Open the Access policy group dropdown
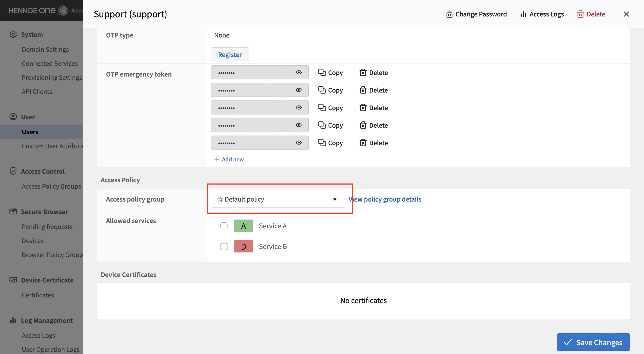Image resolution: width=644 pixels, height=354 pixels. [x=278, y=199]
